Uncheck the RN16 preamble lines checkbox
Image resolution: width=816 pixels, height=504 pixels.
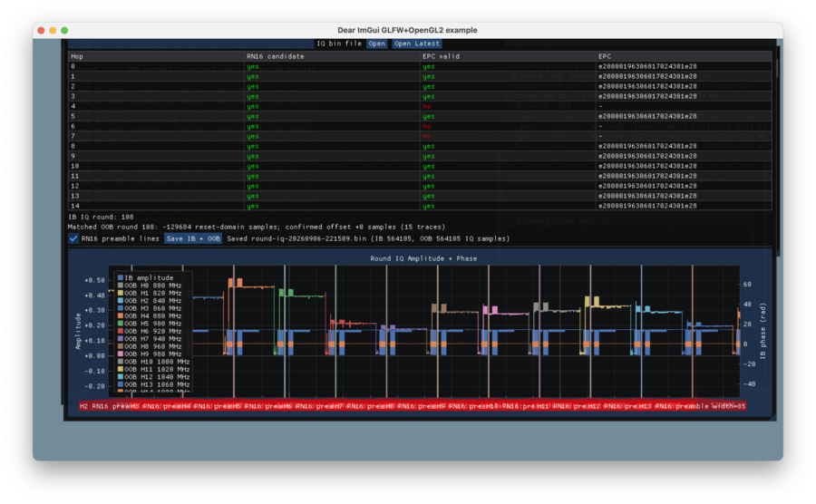point(73,238)
